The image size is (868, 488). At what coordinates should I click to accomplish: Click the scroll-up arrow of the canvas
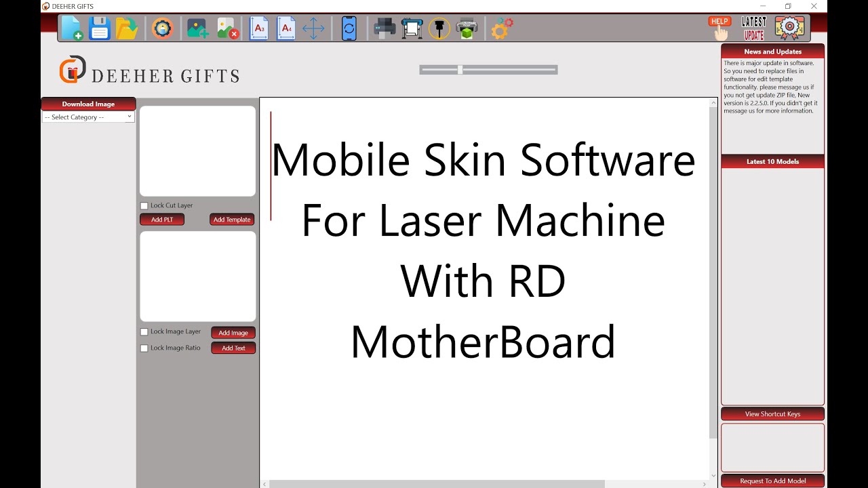tap(713, 102)
